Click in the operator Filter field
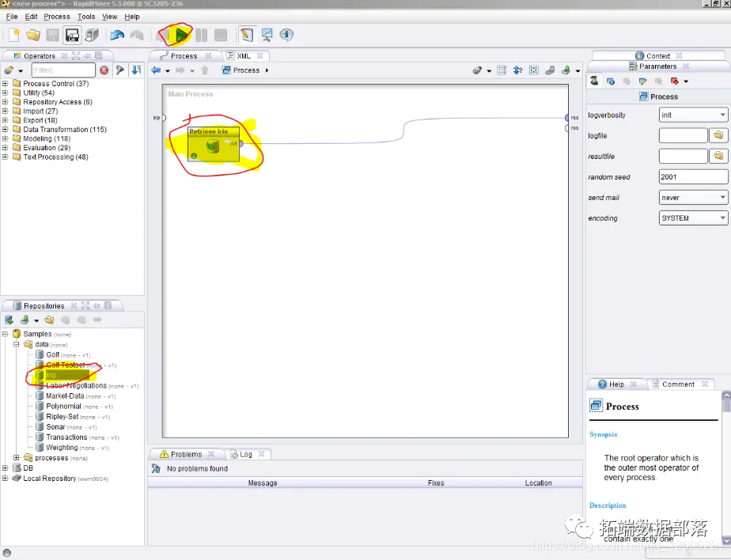The image size is (731, 560). (x=63, y=70)
